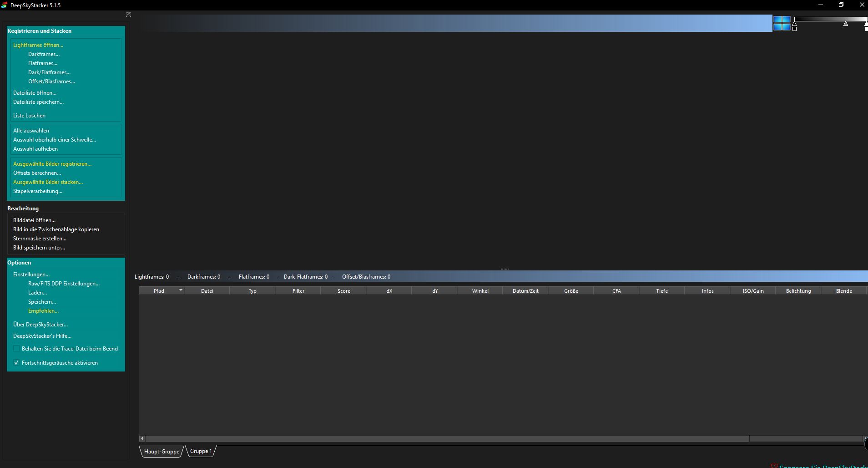Select the Haupt-Gruppe tab
The image size is (868, 468).
click(x=161, y=452)
